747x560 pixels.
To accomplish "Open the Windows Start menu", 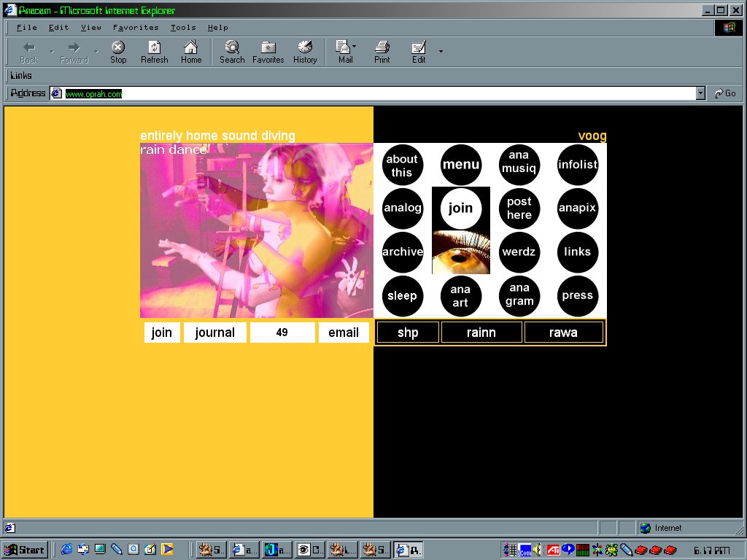I will point(25,550).
